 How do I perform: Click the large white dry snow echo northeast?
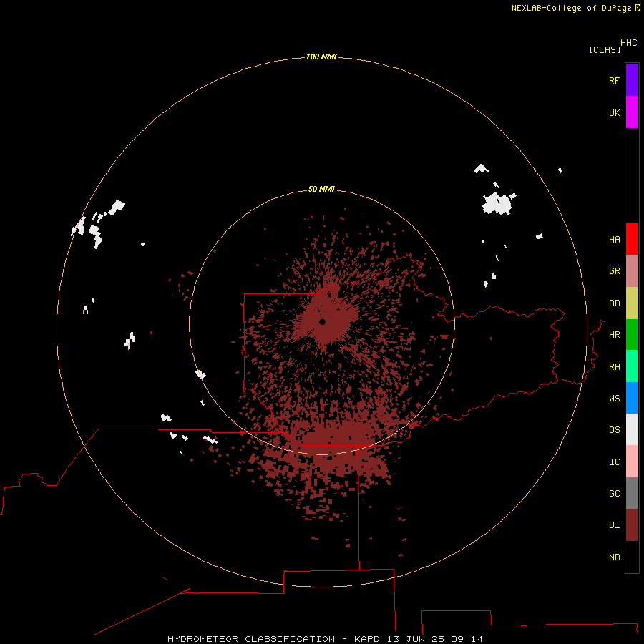click(499, 203)
